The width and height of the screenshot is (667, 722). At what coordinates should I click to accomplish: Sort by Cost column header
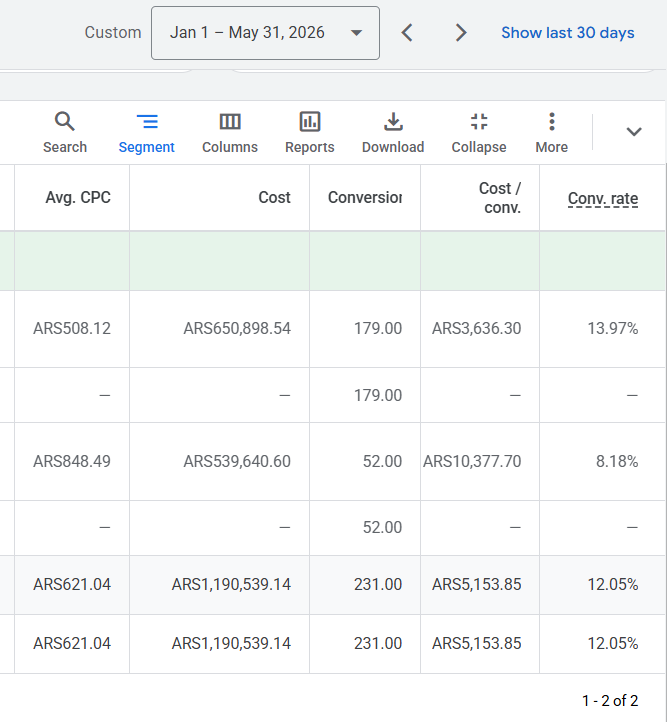pos(274,198)
